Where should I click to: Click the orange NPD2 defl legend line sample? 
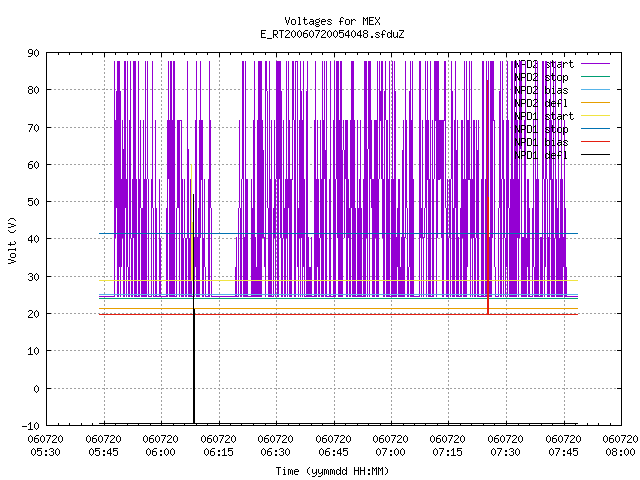coord(595,103)
